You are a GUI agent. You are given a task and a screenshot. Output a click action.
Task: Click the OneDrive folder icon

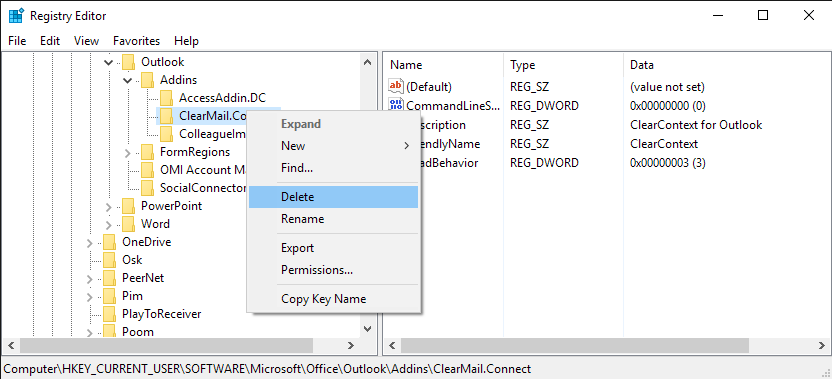(x=109, y=242)
